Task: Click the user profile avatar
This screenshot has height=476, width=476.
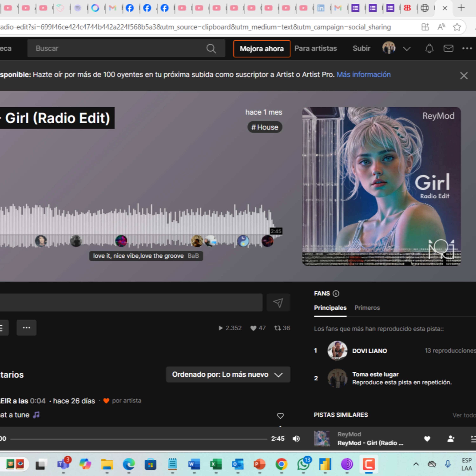Action: (x=389, y=48)
